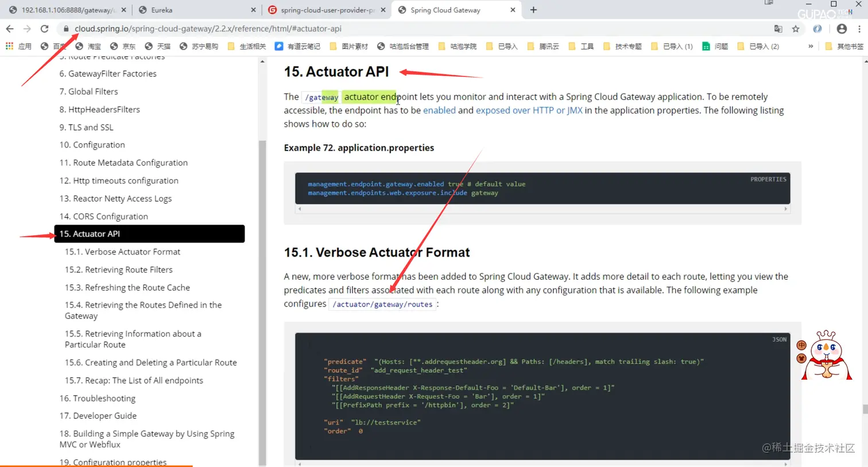Click the upper orange badge beside mascot
The width and height of the screenshot is (868, 467).
(x=801, y=345)
